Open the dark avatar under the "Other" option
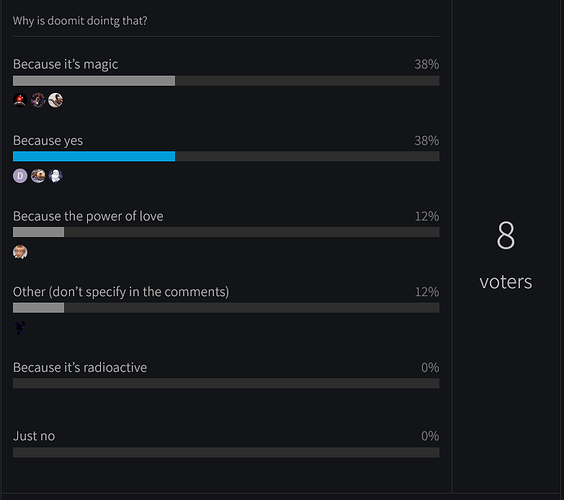This screenshot has width=564, height=500. [20, 328]
